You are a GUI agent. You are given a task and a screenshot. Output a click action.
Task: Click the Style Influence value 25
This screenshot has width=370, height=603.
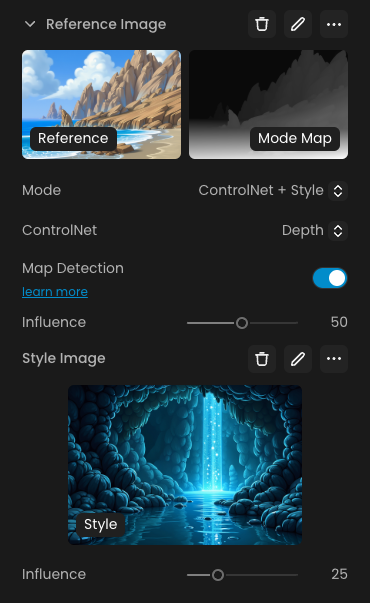click(339, 574)
